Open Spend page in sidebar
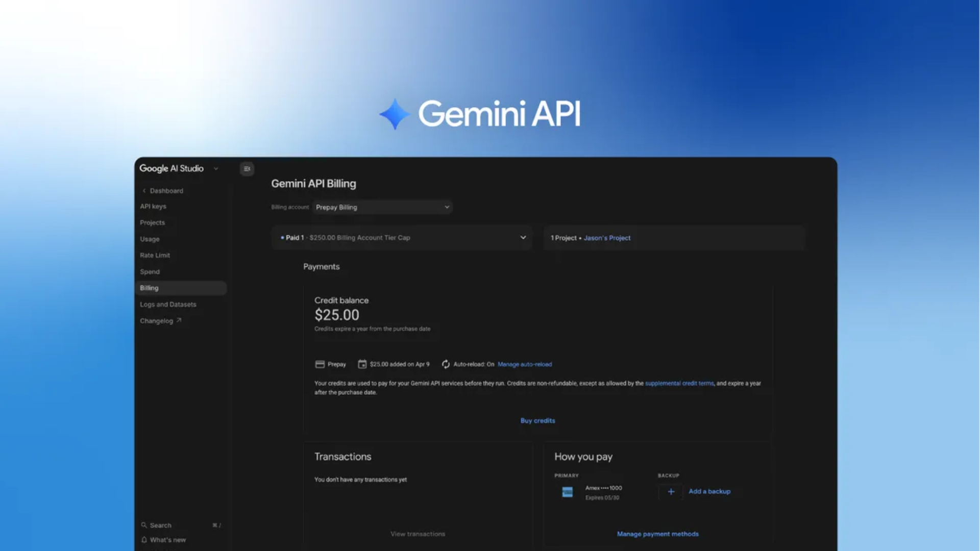 pos(150,272)
